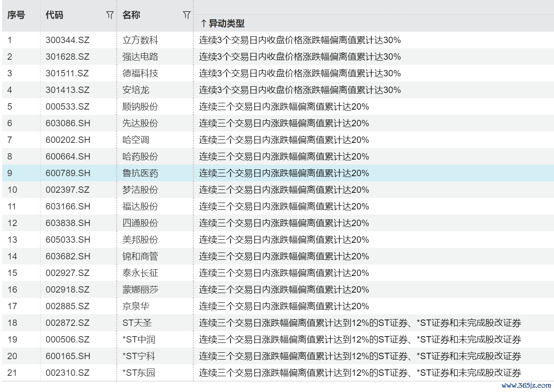Viewport: 554px width, 392px height.
Task: Select stock code 600165.SH
Action: (x=68, y=356)
